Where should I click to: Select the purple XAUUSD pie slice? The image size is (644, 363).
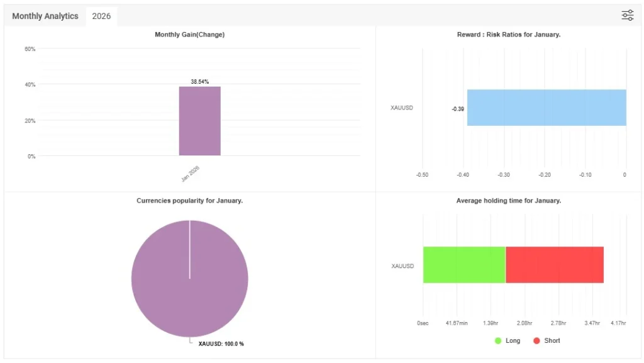189,278
